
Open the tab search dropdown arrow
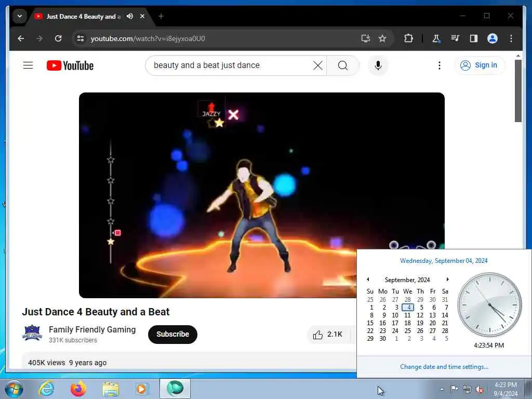coord(20,16)
